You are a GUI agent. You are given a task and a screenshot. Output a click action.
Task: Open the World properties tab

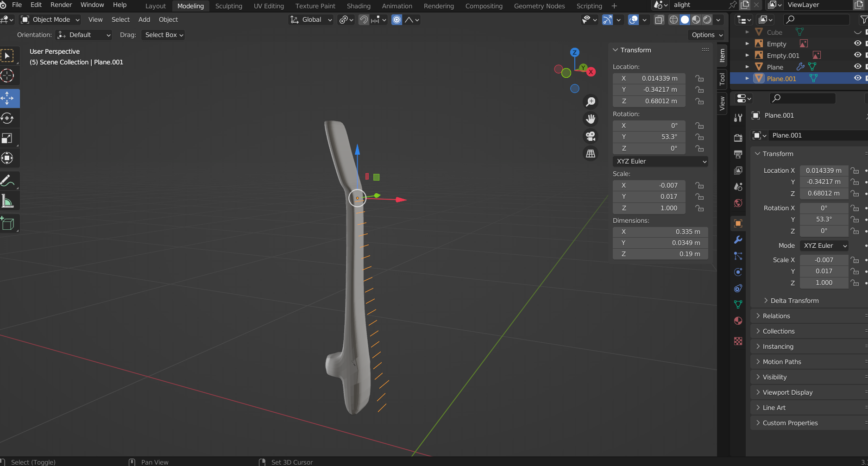click(x=738, y=203)
